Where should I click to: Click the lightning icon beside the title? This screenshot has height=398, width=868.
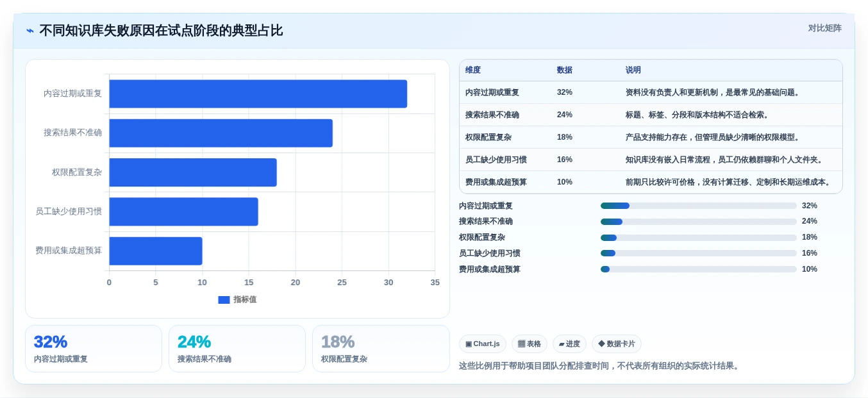point(30,31)
